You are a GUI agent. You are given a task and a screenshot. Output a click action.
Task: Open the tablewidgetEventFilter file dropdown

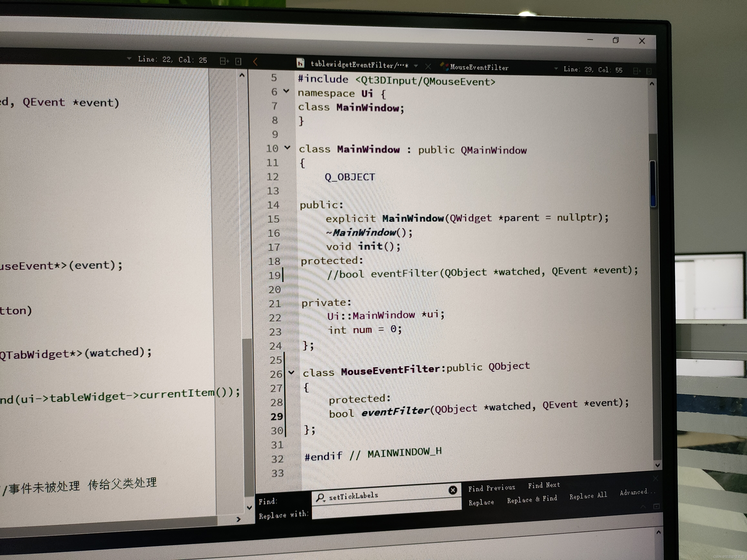[416, 66]
